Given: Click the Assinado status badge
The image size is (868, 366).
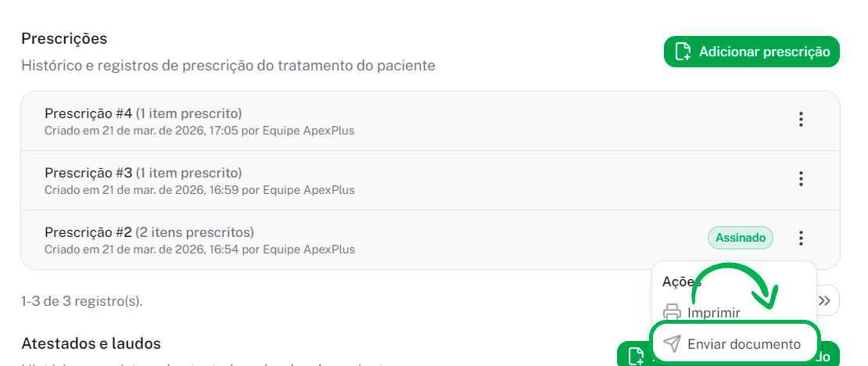Looking at the screenshot, I should 740,238.
